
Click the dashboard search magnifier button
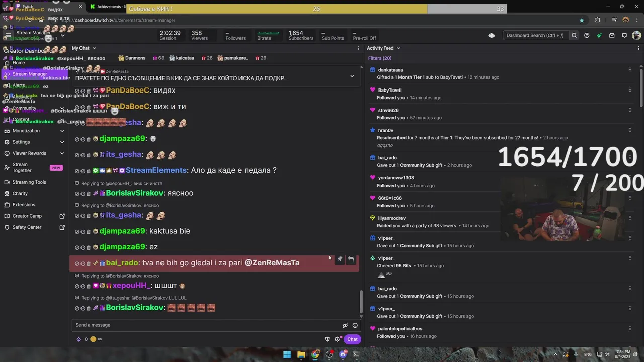(574, 35)
